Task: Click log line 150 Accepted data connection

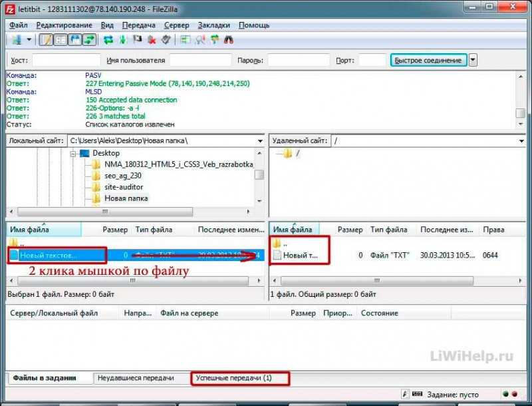Action: pyautogui.click(x=131, y=100)
